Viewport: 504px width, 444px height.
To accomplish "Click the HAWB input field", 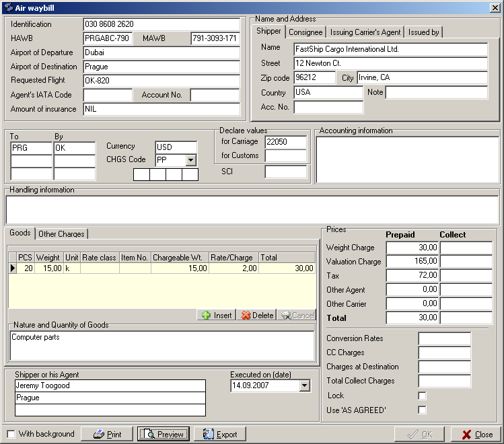I will point(108,38).
